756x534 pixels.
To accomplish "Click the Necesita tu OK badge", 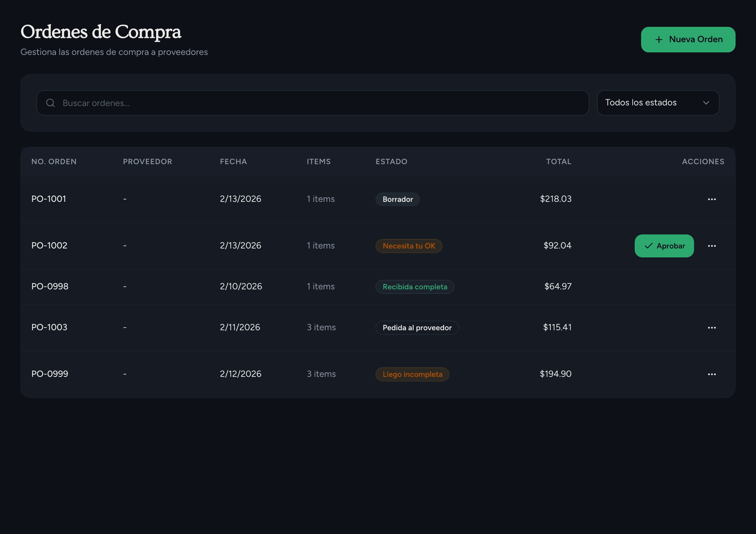I will 409,246.
